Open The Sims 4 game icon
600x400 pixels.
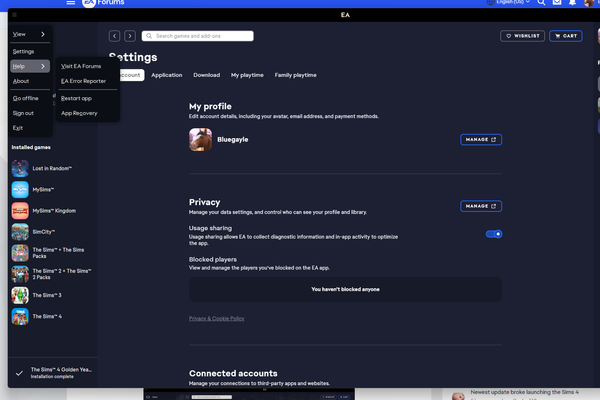tap(20, 317)
